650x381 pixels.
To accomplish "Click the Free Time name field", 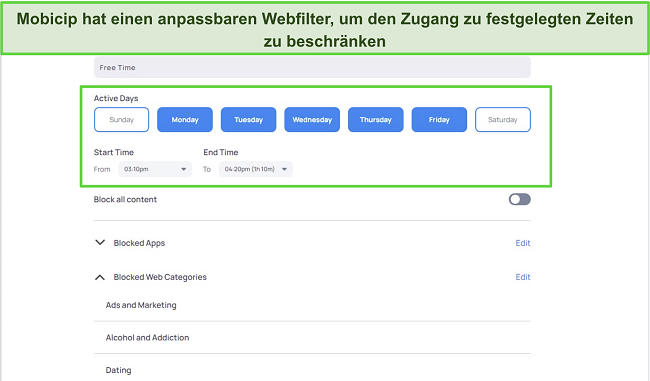I will coord(312,67).
